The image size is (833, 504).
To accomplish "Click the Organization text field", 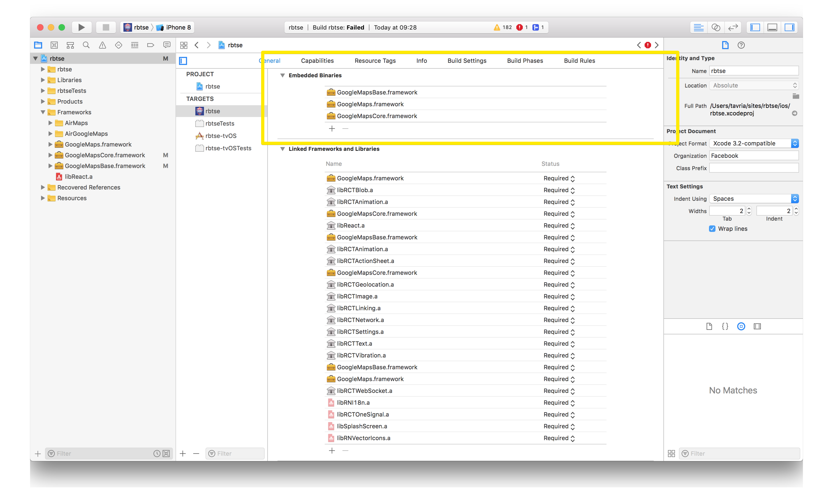I will [754, 156].
